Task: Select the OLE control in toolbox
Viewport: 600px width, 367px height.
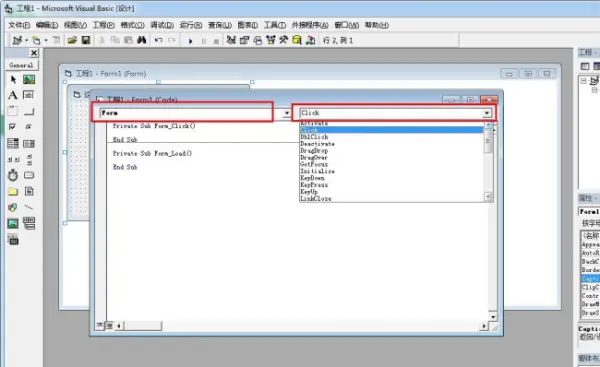Action: (x=13, y=240)
